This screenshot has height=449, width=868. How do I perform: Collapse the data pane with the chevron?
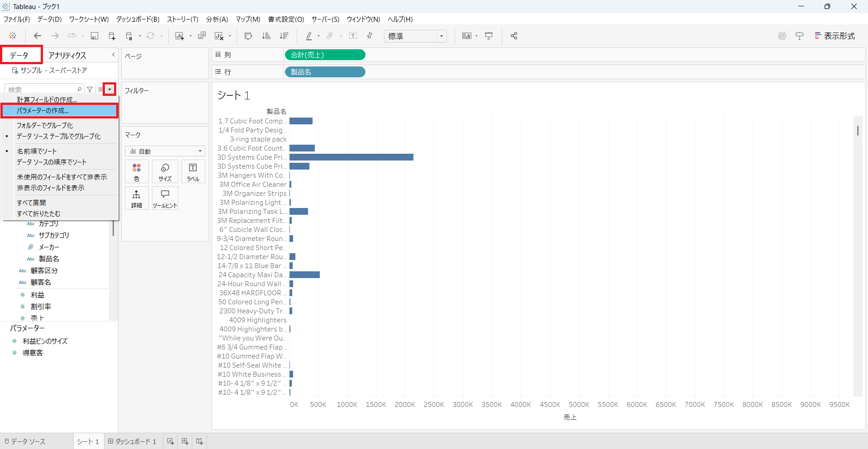pos(113,55)
